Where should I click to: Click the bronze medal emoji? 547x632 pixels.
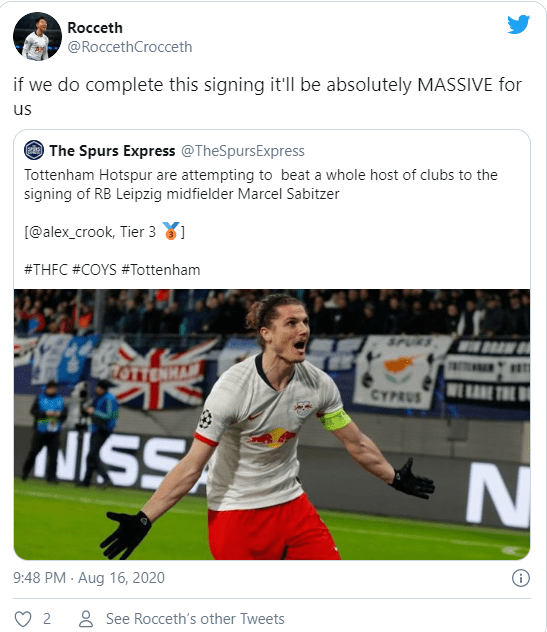(x=171, y=231)
